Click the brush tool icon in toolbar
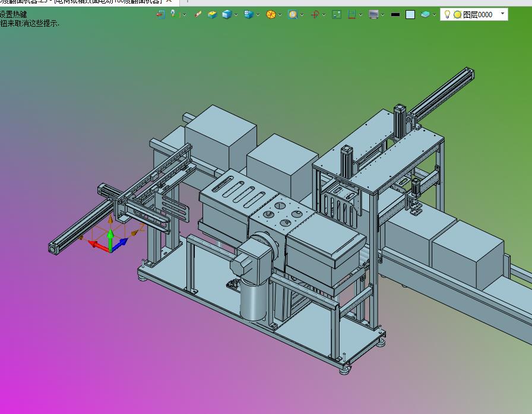532x414 pixels. pyautogui.click(x=198, y=14)
